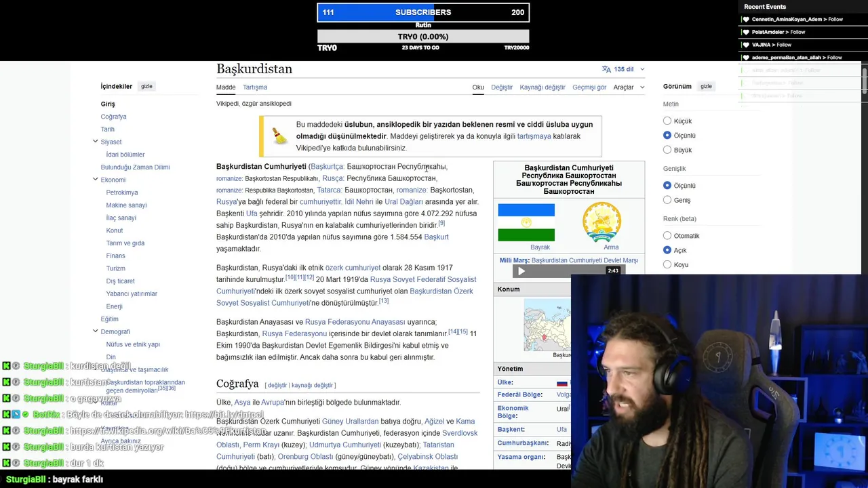Open the Araçlar tools dropdown
The width and height of the screenshot is (868, 488).
(x=629, y=87)
